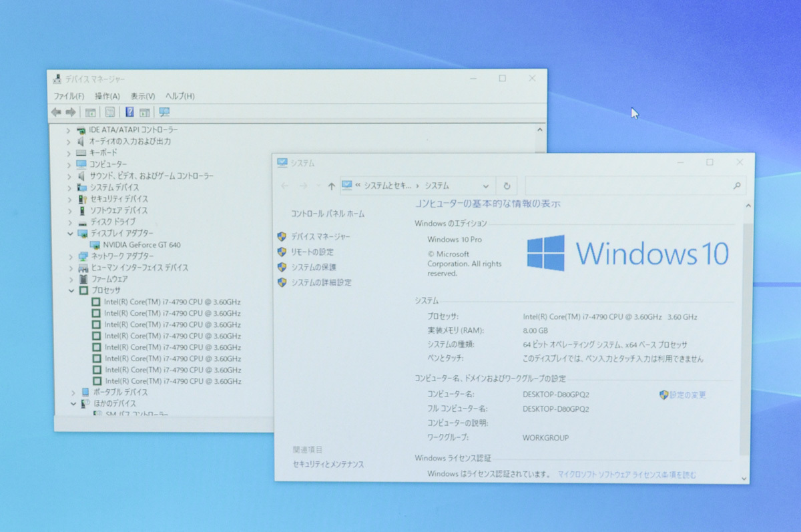The height and width of the screenshot is (532, 801).
Task: Open the システムの保護 sidebar link
Action: (314, 267)
